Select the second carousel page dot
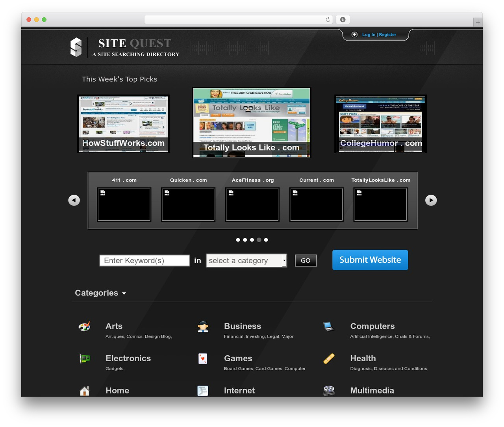 point(245,240)
